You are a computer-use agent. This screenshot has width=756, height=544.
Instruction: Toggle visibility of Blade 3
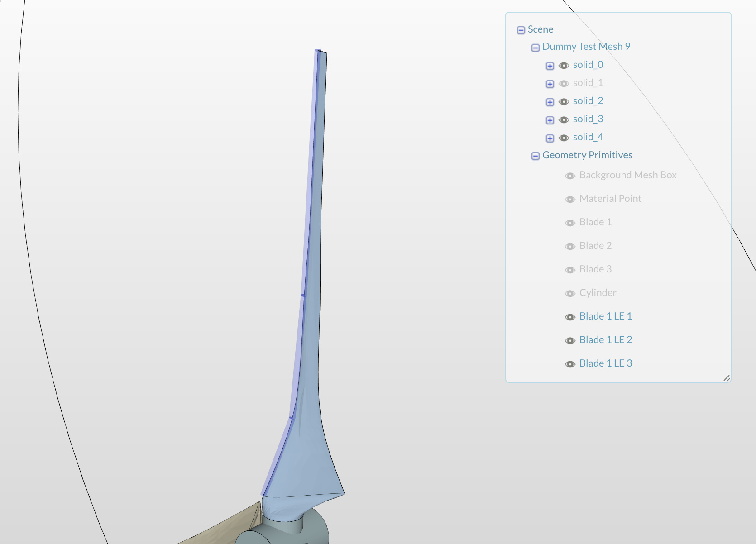(570, 270)
